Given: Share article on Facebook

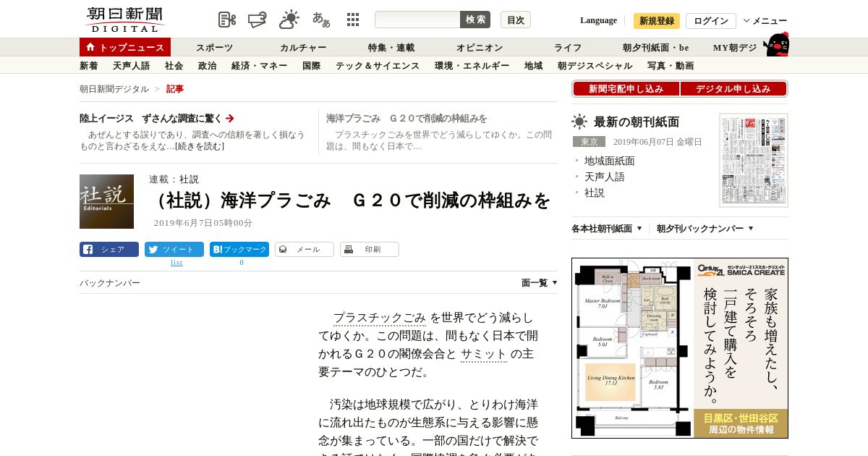Looking at the screenshot, I should click(109, 250).
